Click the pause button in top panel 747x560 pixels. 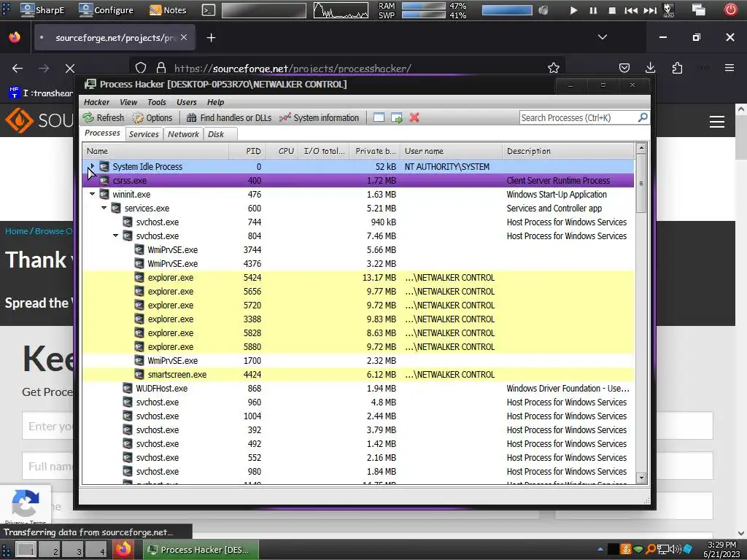tap(592, 10)
